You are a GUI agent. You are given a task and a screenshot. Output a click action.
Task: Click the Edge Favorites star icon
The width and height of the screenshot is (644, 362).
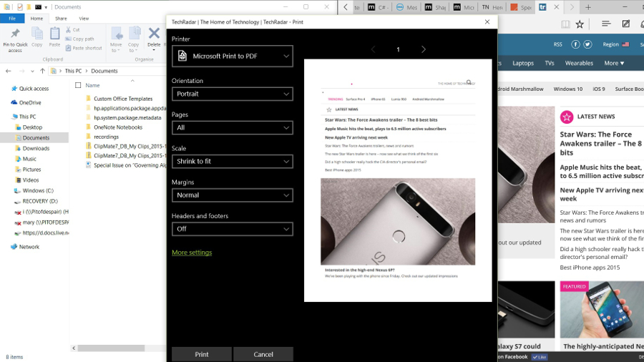pyautogui.click(x=580, y=24)
